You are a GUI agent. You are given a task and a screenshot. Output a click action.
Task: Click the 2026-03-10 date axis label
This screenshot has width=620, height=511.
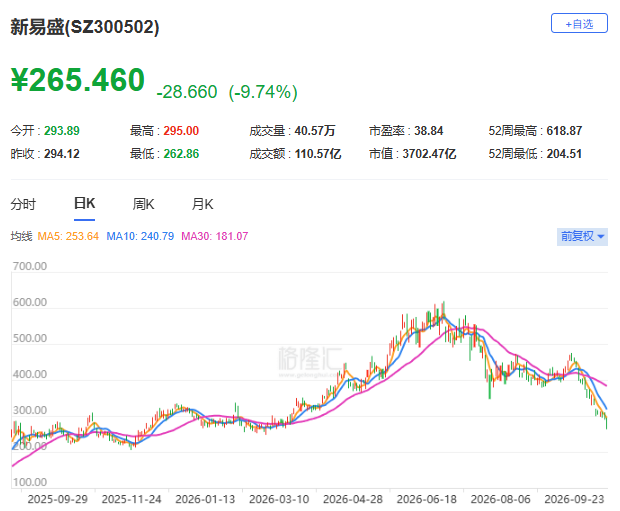[279, 499]
